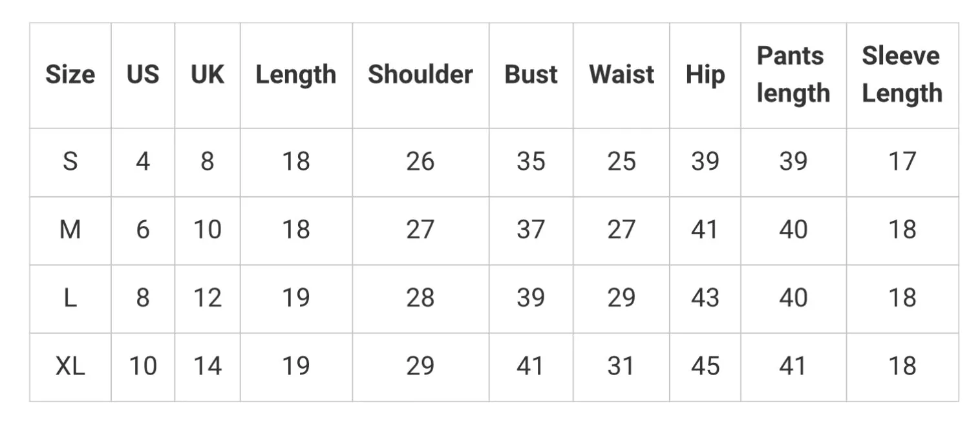Click the Size column header
This screenshot has height=432, width=980.
coord(70,75)
